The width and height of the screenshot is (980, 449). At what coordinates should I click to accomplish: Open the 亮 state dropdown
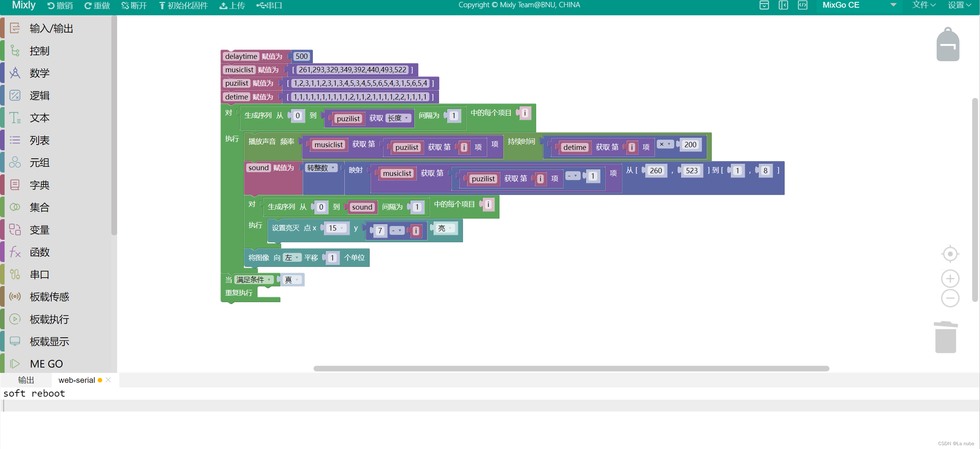pos(446,228)
